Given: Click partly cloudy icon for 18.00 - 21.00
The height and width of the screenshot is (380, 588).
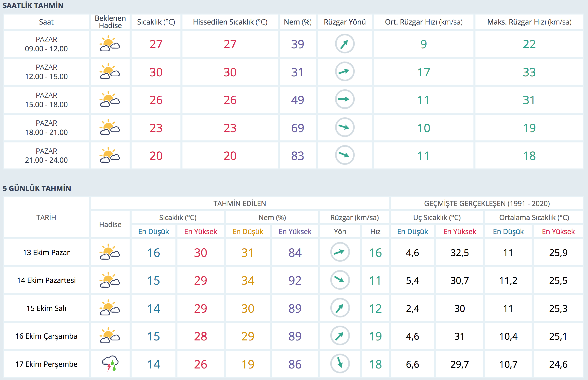Looking at the screenshot, I should [x=110, y=127].
